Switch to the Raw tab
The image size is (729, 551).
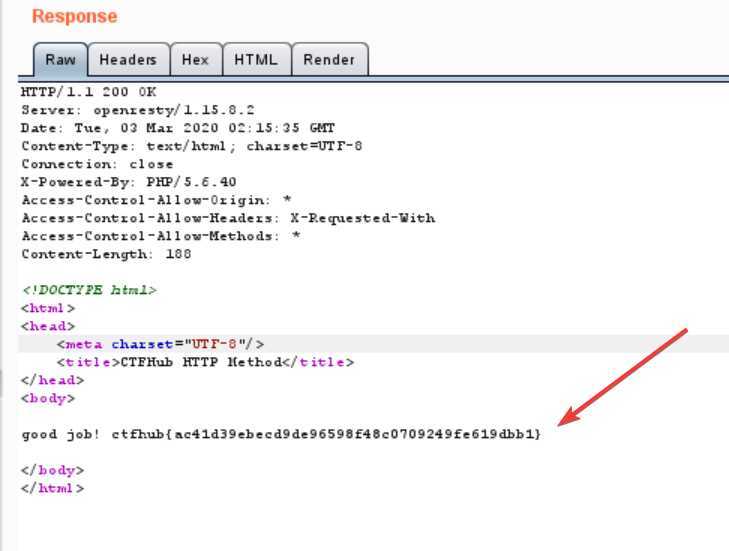click(x=60, y=60)
